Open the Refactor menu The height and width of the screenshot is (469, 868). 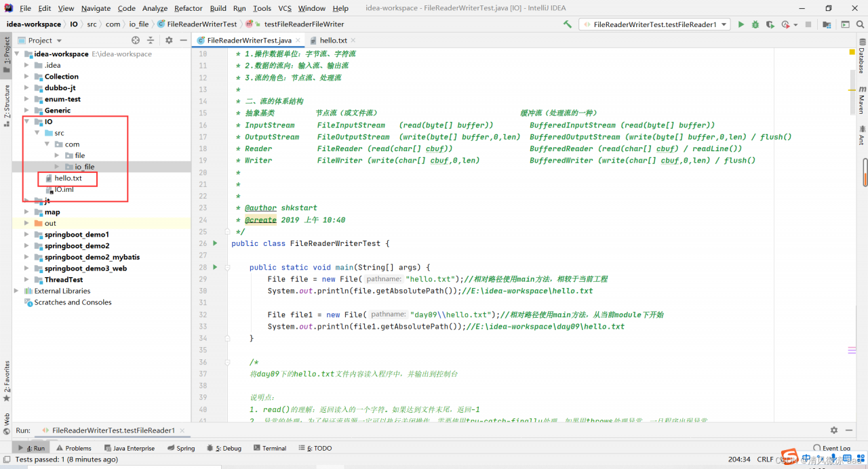(x=189, y=8)
